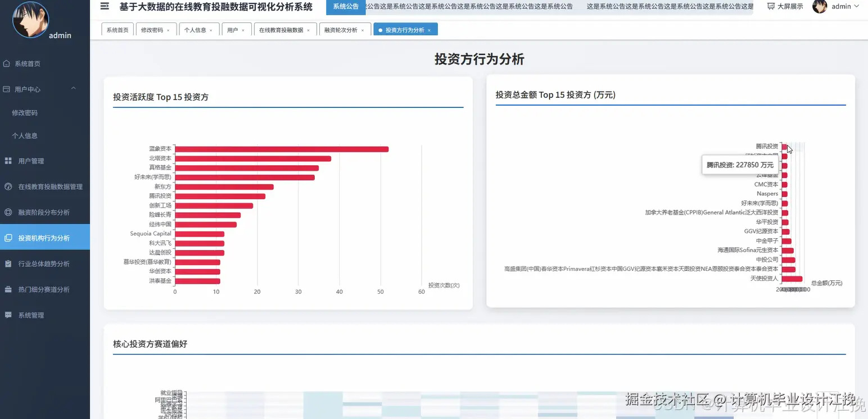Click the 北塔资本 bar in activity chart
868x419 pixels.
coord(253,158)
